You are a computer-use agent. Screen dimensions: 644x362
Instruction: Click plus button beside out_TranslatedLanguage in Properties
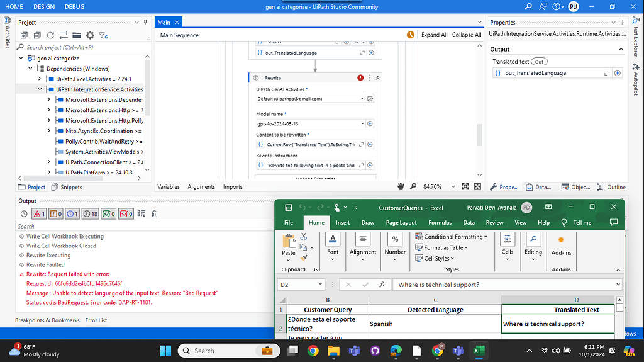618,73
